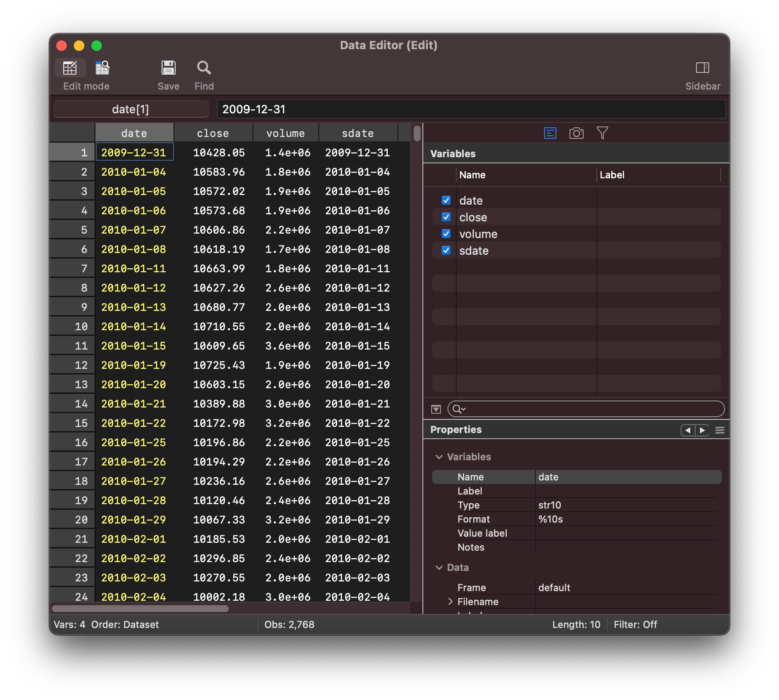Click the Properties back arrow button
The image size is (779, 700).
pos(687,430)
